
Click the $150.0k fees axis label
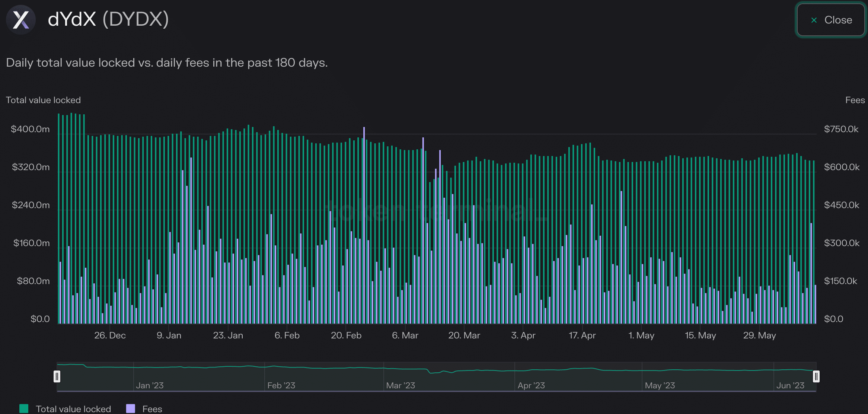coord(840,281)
